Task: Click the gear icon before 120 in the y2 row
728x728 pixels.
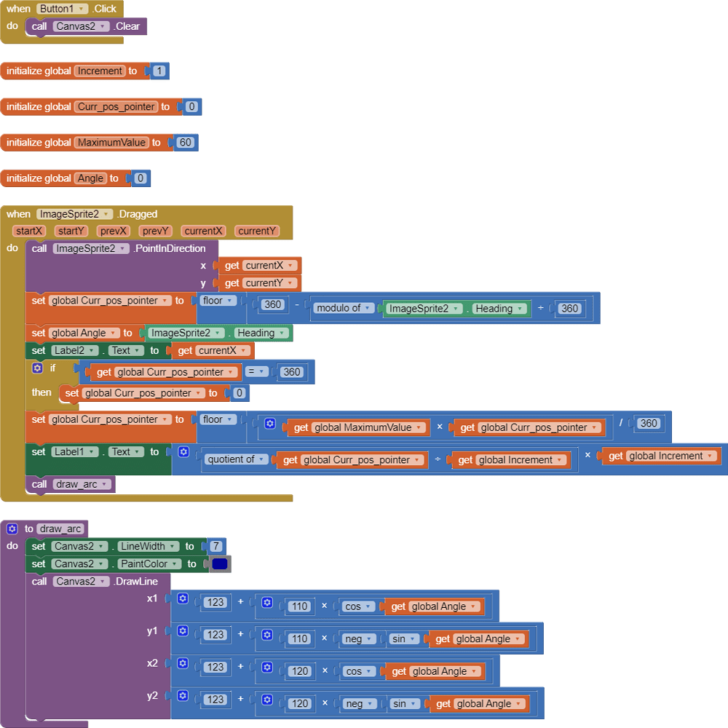Action: click(267, 700)
